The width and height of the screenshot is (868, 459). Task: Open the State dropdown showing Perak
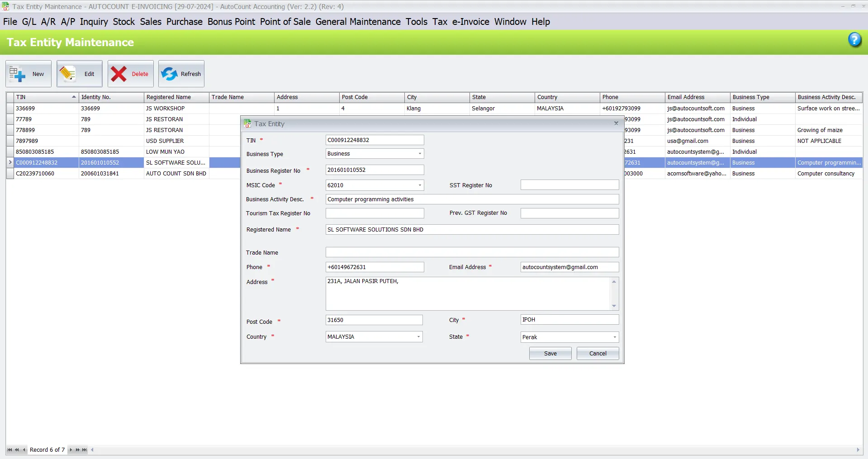point(614,337)
